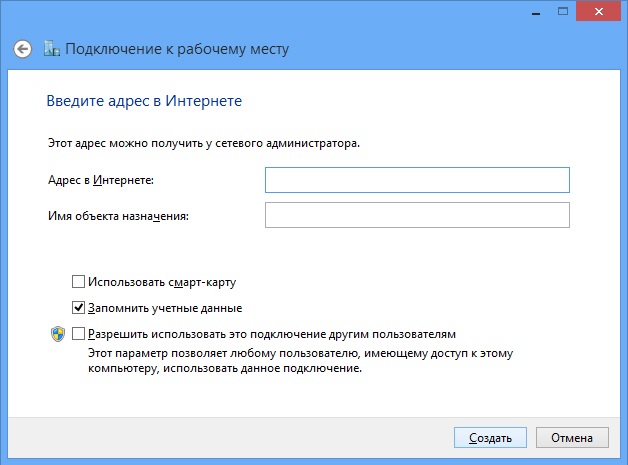Click the 'Имя объекта назначения' text box
Image resolution: width=628 pixels, height=465 pixels.
coord(416,215)
